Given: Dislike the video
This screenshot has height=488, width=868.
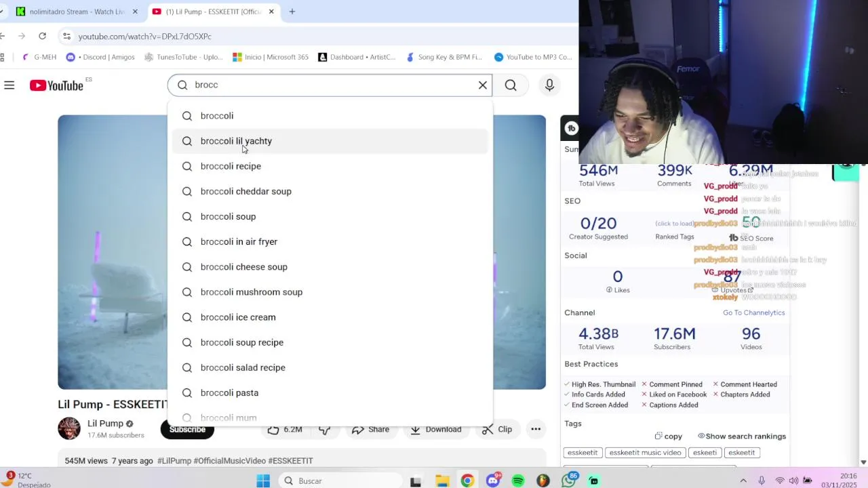Looking at the screenshot, I should [x=325, y=429].
